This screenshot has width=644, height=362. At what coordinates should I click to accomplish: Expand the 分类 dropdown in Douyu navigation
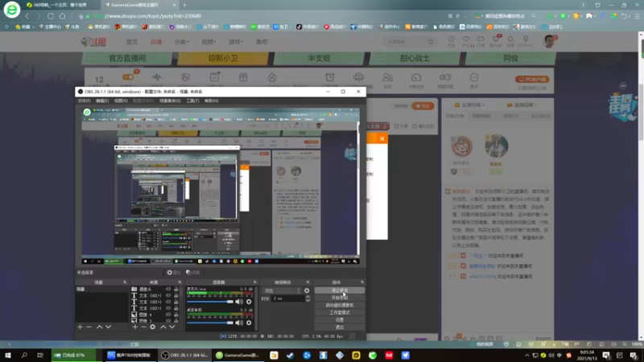coord(182,42)
